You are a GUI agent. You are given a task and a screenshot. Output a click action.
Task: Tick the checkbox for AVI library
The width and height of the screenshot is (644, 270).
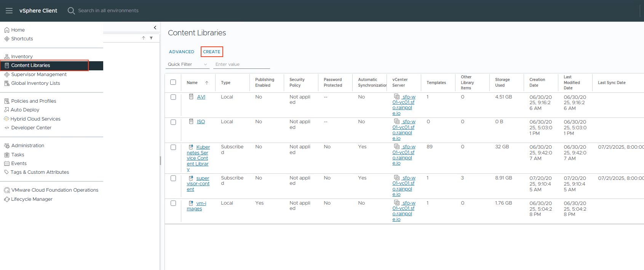pos(173,97)
